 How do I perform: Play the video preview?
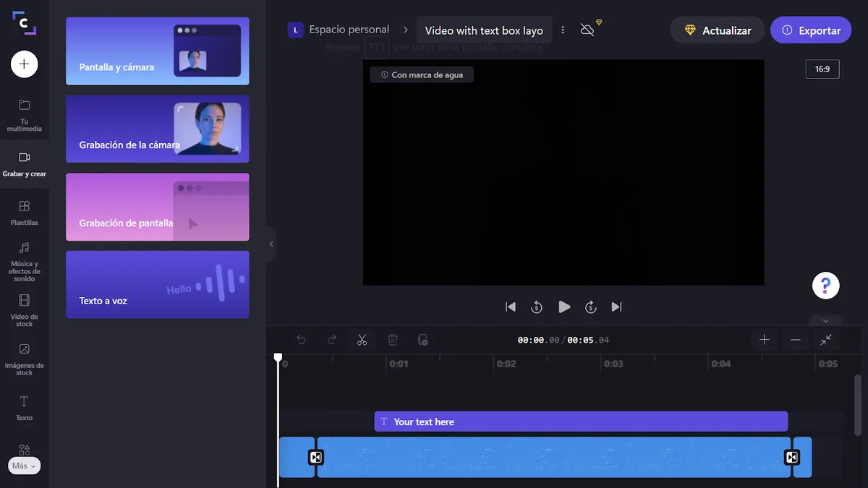[x=564, y=307]
